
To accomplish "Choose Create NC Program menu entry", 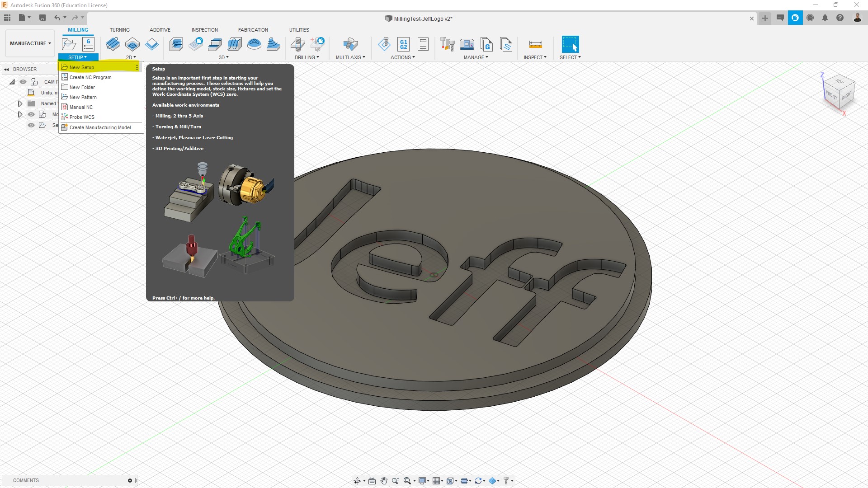I will tap(90, 77).
